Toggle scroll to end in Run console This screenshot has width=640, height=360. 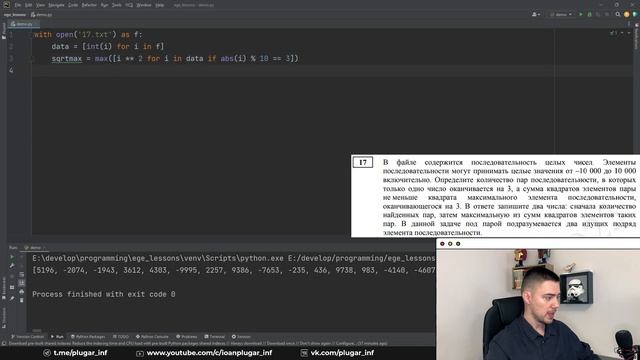22,282
